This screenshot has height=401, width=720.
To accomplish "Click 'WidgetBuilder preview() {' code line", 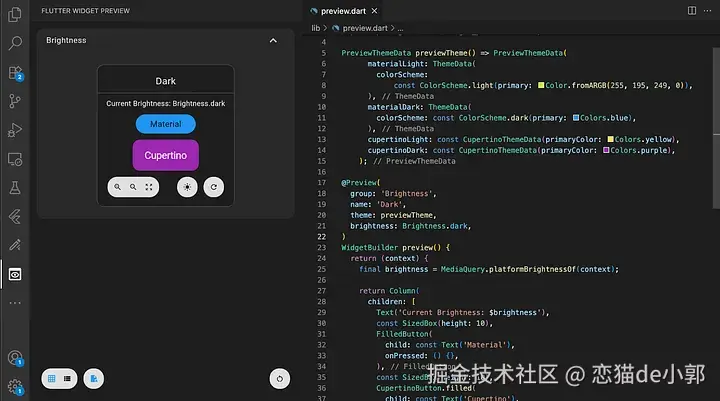I will click(x=395, y=248).
